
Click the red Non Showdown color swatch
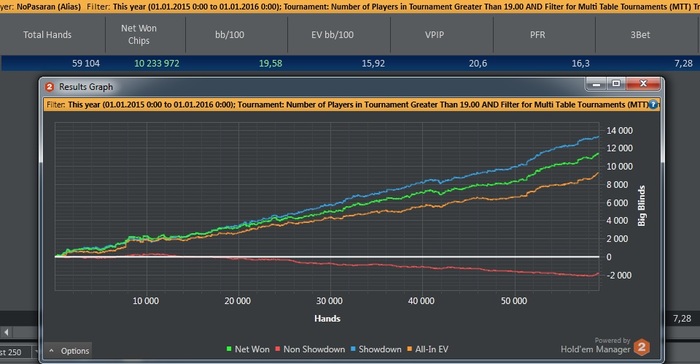click(x=278, y=349)
